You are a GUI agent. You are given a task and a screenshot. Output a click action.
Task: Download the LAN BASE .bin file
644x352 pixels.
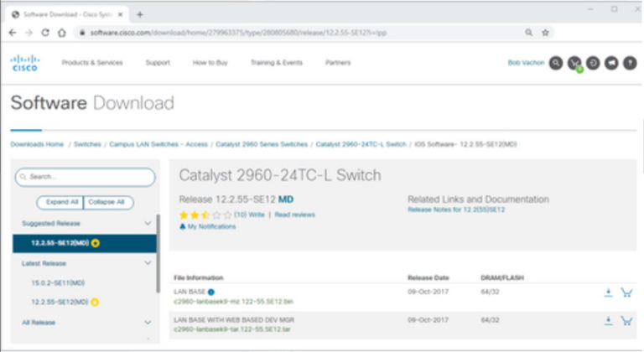click(x=608, y=292)
